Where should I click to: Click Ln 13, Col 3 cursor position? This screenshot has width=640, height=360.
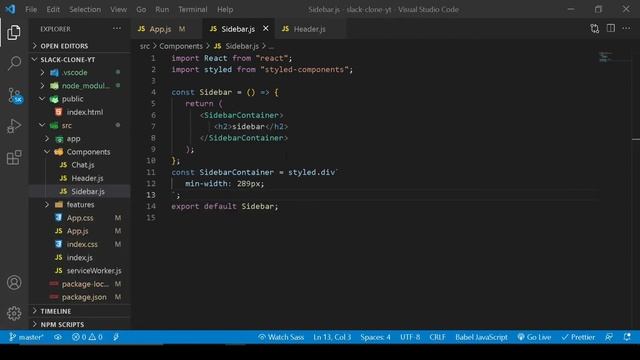[x=332, y=337]
